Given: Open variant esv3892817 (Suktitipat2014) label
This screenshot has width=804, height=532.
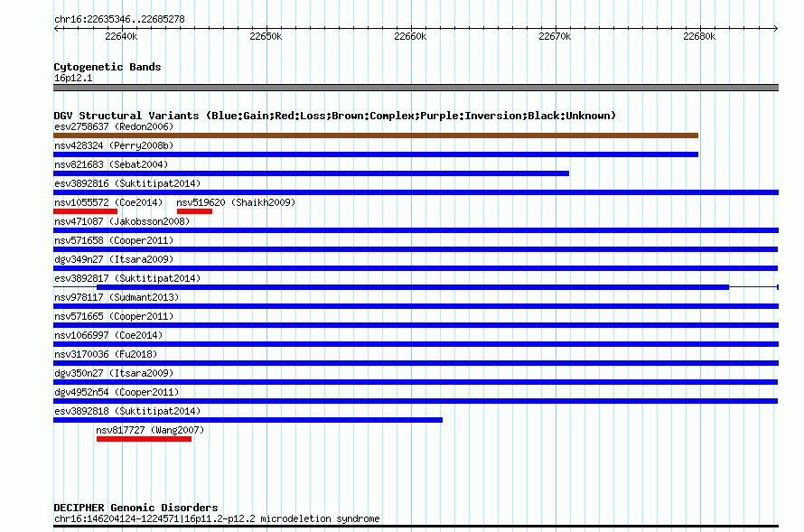Looking at the screenshot, I should [x=127, y=278].
